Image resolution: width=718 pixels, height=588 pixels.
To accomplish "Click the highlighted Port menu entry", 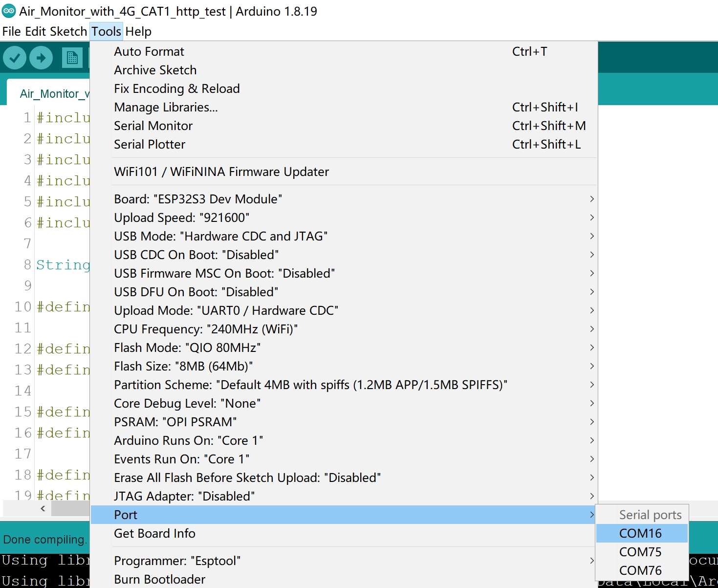I will [x=344, y=515].
